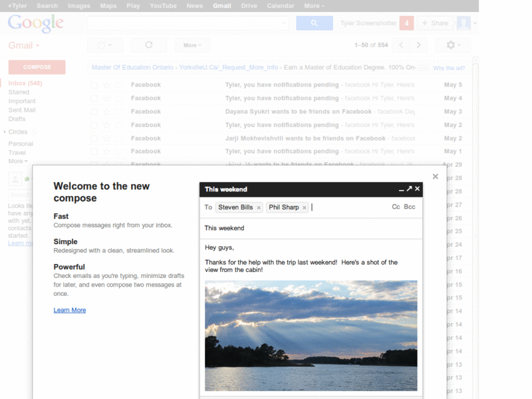The image size is (532, 399).
Task: Go to the next page of emails
Action: (418, 45)
